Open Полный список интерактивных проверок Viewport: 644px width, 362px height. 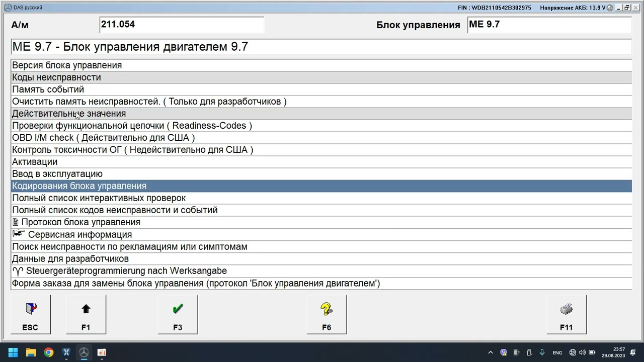[321, 198]
